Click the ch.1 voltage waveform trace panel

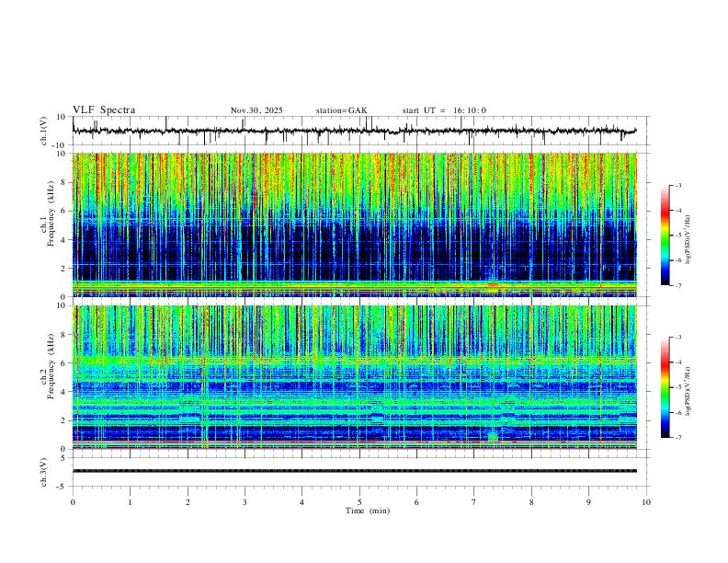[x=361, y=131]
